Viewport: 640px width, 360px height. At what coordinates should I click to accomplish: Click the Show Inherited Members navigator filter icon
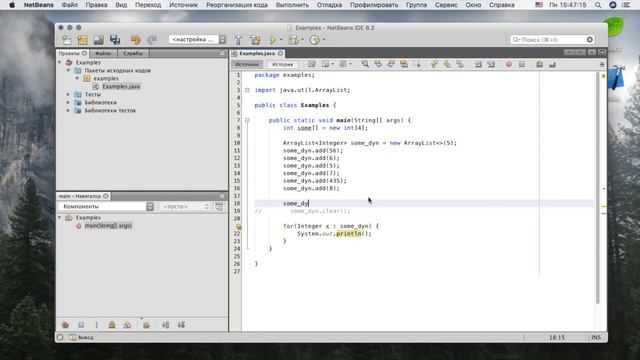(x=65, y=325)
